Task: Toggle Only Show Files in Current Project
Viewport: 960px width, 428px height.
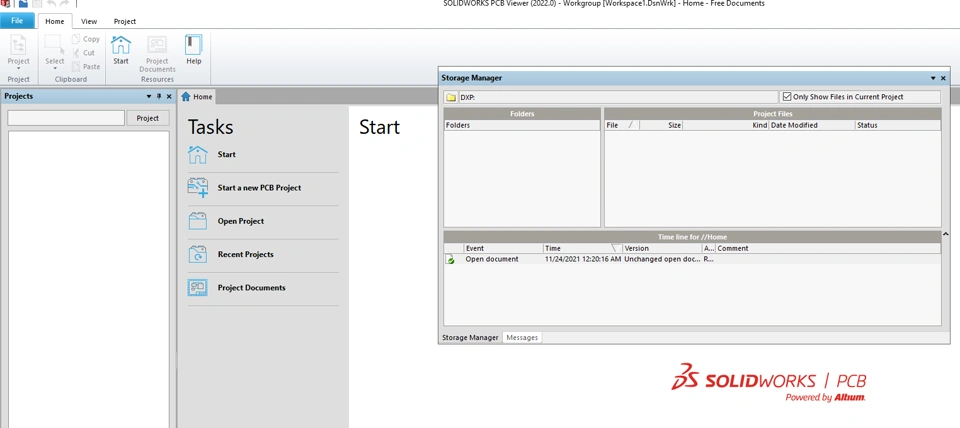Action: [x=787, y=97]
